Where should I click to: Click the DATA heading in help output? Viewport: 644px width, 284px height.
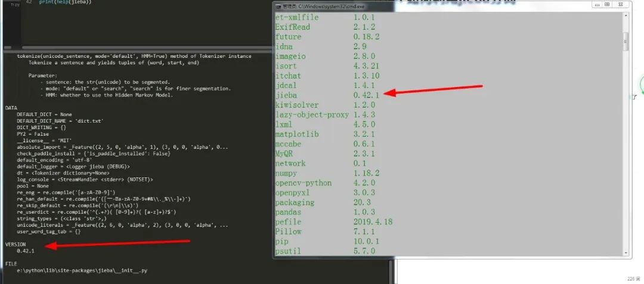pos(11,108)
